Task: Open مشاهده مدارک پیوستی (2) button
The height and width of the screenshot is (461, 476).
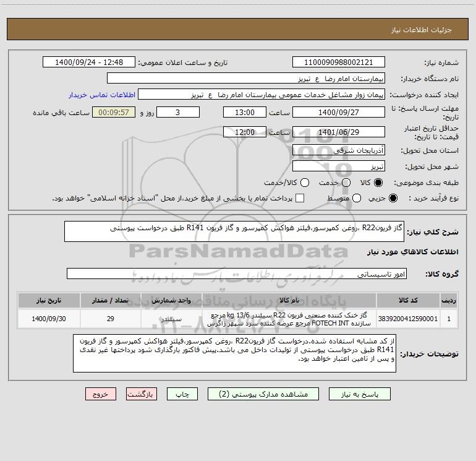Action: [x=263, y=394]
